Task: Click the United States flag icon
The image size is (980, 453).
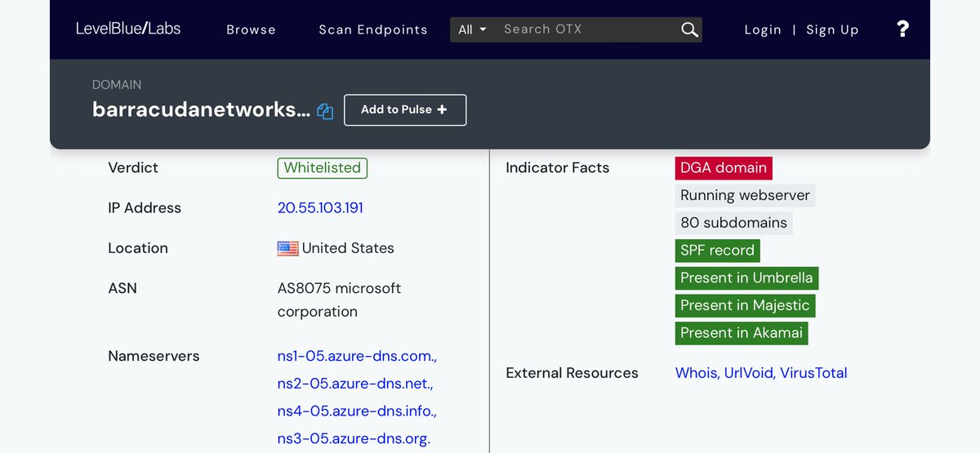Action: (x=287, y=249)
